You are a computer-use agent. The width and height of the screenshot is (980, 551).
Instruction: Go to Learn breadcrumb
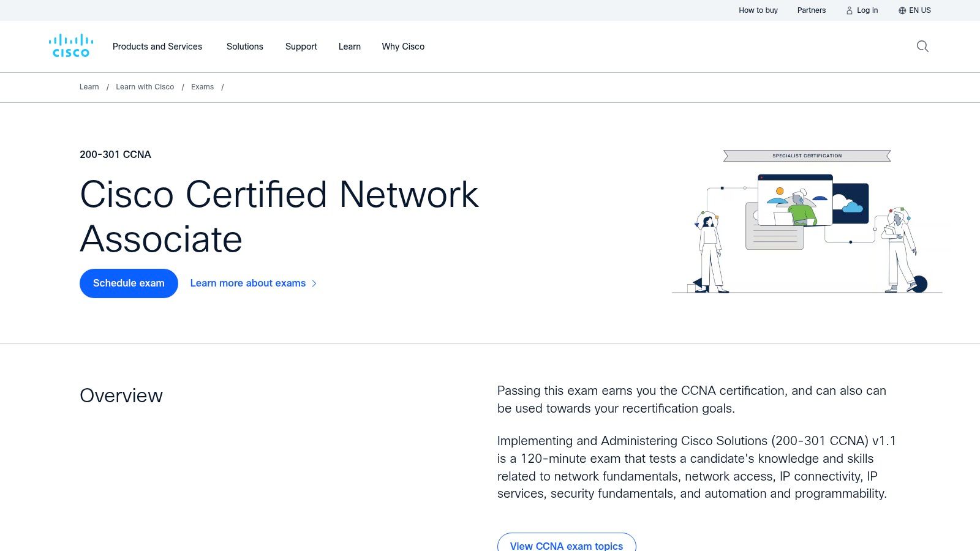[89, 87]
